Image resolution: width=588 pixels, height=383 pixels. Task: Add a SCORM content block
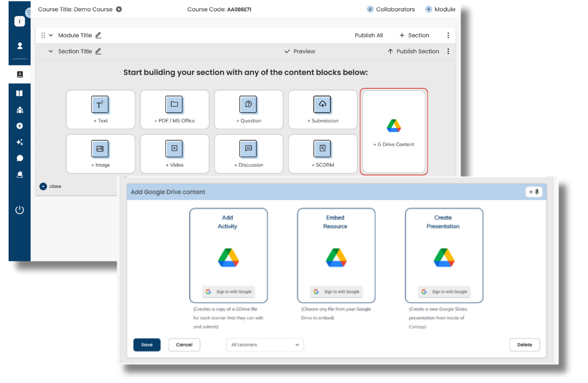[323, 154]
